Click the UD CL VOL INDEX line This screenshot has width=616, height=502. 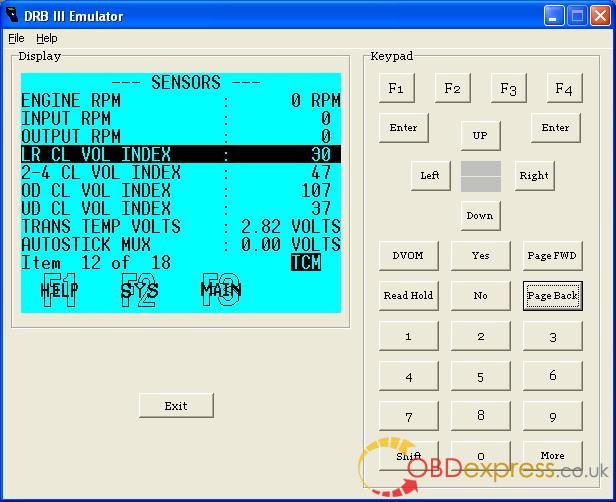click(x=181, y=208)
